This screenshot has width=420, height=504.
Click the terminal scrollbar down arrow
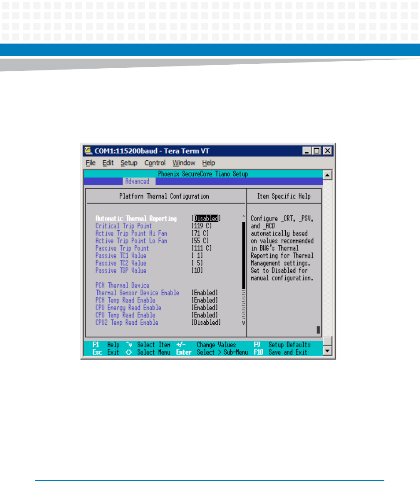click(x=327, y=351)
